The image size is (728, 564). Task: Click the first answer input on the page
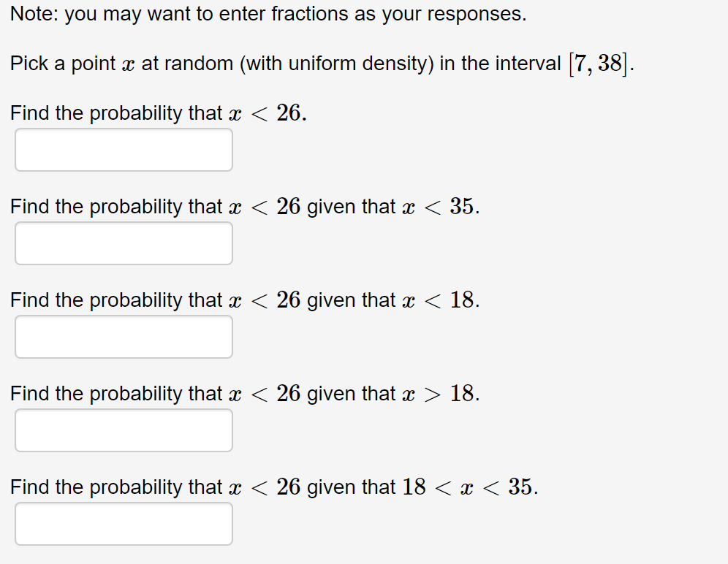[123, 150]
